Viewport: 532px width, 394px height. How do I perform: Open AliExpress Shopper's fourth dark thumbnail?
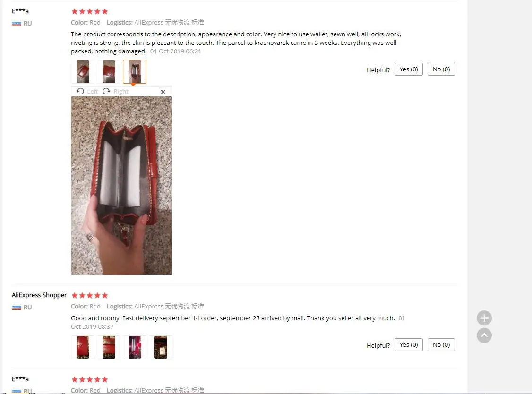161,347
